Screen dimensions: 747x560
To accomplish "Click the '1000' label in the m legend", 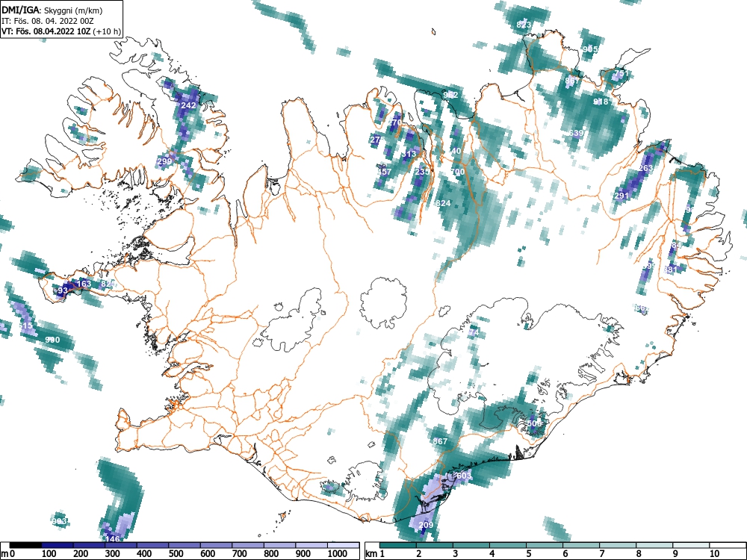I will 338,553.
